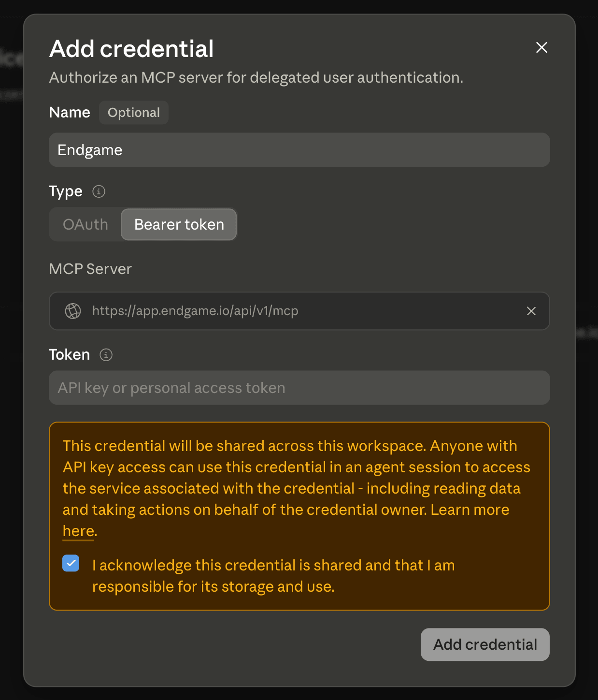Click the Name field containing Endgame
This screenshot has width=598, height=700.
pos(299,150)
